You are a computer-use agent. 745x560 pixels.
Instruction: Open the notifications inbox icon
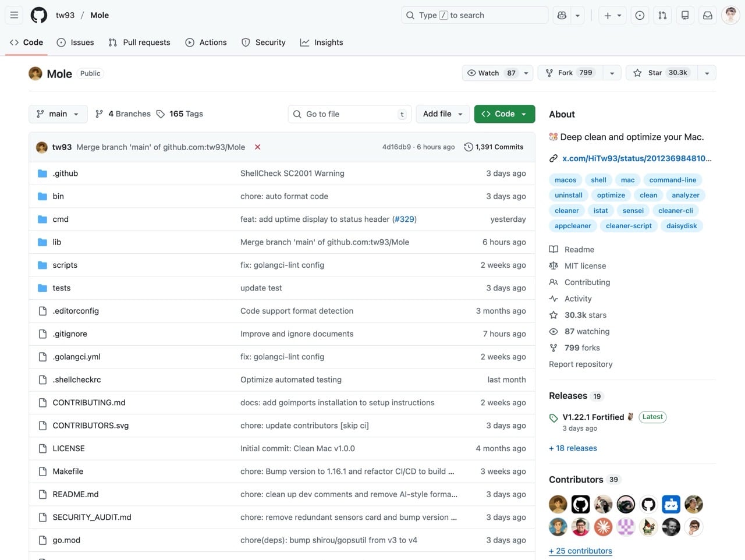tap(708, 16)
